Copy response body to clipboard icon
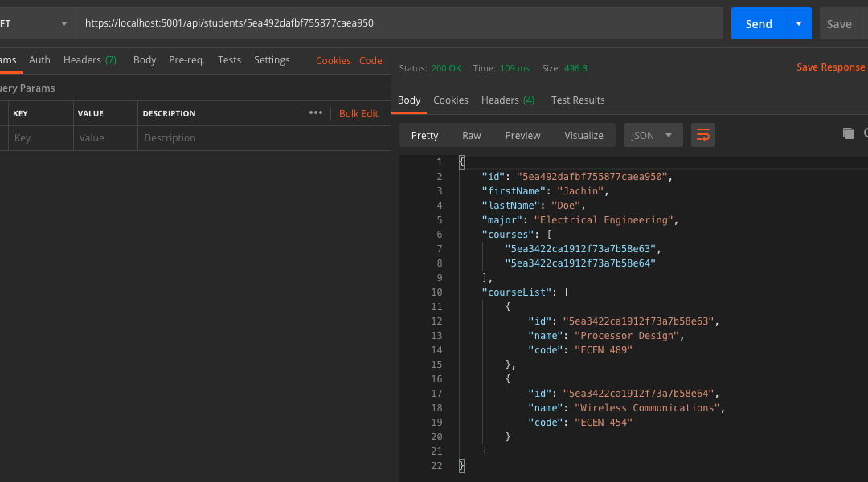This screenshot has width=868, height=482. 848,134
